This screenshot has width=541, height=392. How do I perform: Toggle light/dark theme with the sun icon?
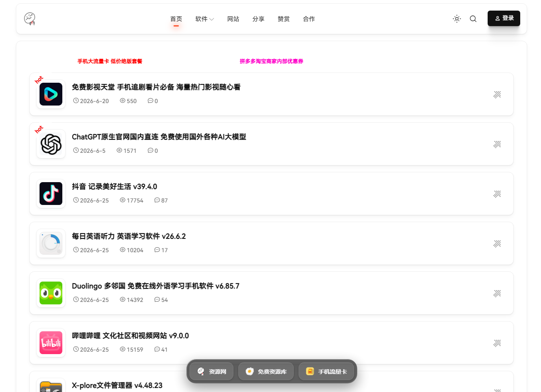[457, 19]
